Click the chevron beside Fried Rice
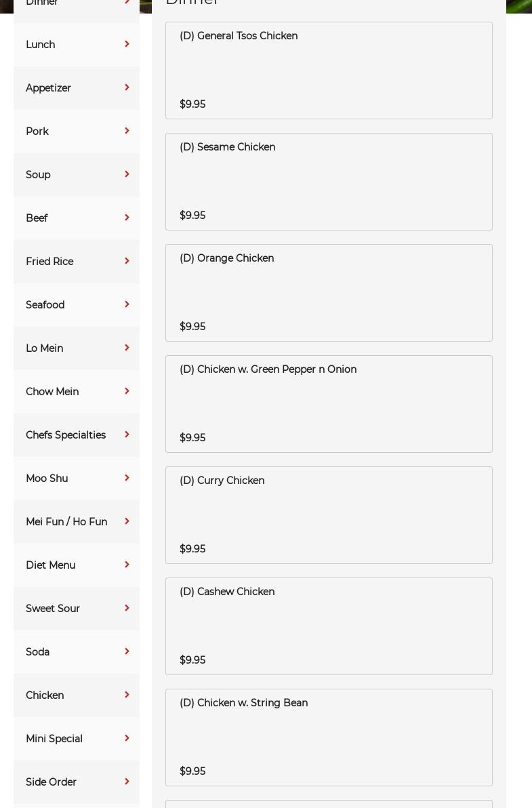This screenshot has width=532, height=808. pyautogui.click(x=127, y=262)
